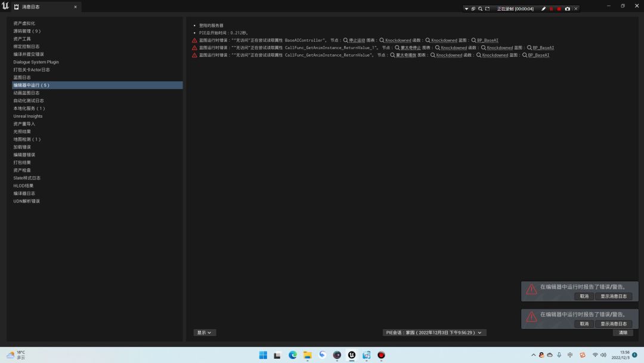Expand the PIE会话 session dropdown
The height and width of the screenshot is (363, 644).
click(434, 333)
